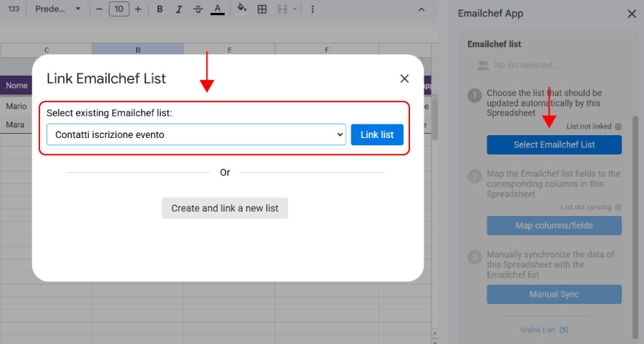
Task: Close the Emailchef App sidebar
Action: (631, 14)
